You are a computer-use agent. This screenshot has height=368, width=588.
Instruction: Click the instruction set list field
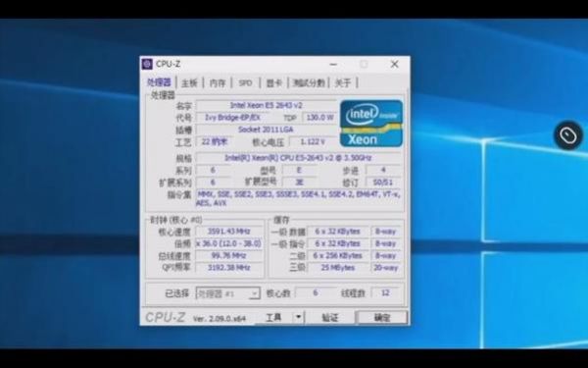(299, 198)
